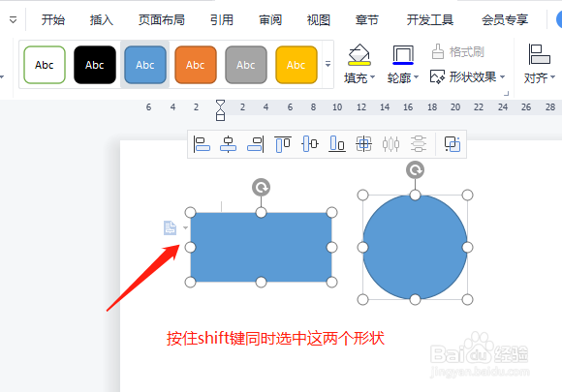Select the blue Abc shape style
This screenshot has width=562, height=392.
145,65
